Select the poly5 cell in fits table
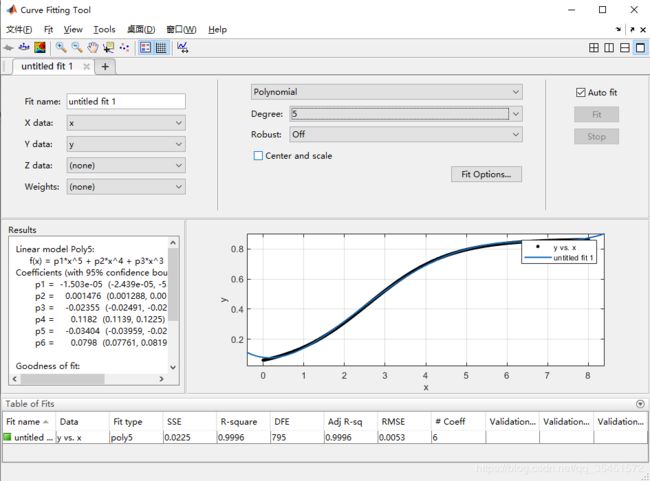Image resolution: width=650 pixels, height=481 pixels. coord(136,437)
